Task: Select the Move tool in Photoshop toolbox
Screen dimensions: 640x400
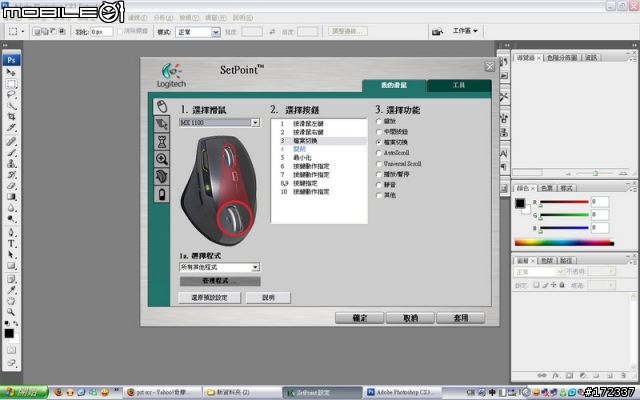Action: coord(11,72)
